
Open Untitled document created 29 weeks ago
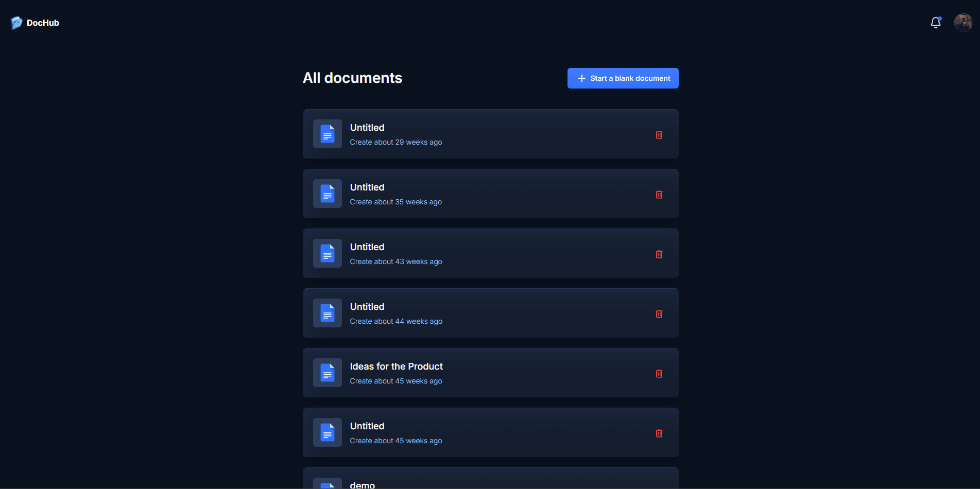(x=367, y=128)
